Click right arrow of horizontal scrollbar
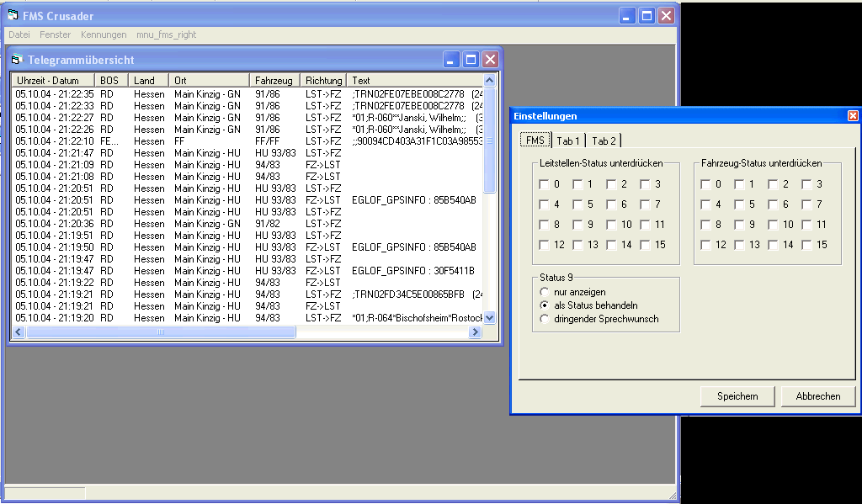Viewport: 862px width, 504px height. [475, 332]
